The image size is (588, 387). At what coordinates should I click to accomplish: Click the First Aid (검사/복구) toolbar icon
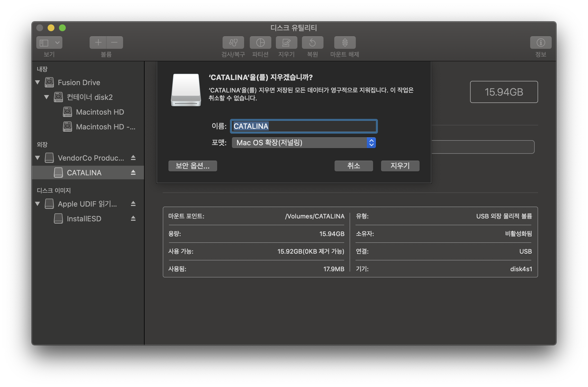tap(233, 43)
